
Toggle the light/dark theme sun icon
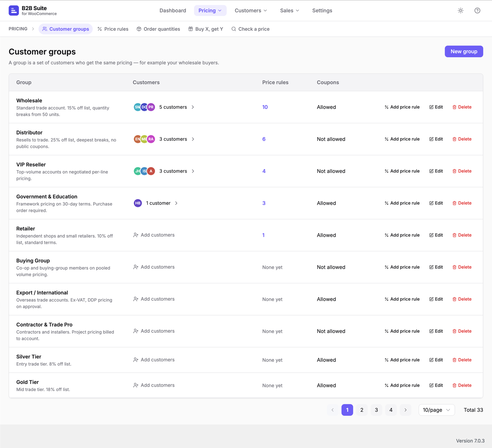[x=461, y=10]
